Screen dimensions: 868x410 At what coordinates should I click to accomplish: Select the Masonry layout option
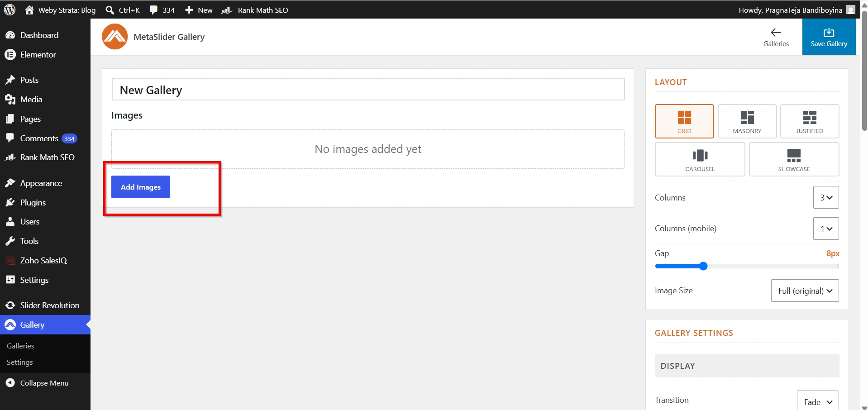coord(747,121)
